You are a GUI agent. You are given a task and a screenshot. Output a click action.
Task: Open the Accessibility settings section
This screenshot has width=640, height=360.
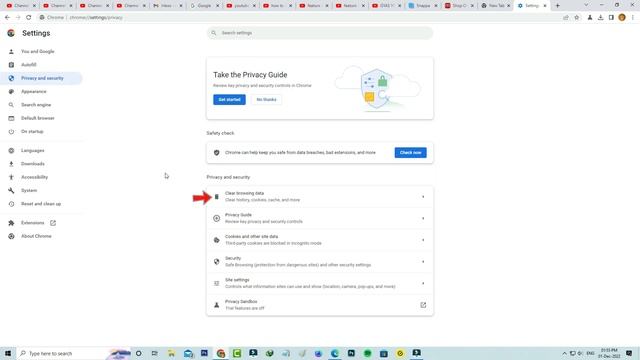click(x=34, y=177)
